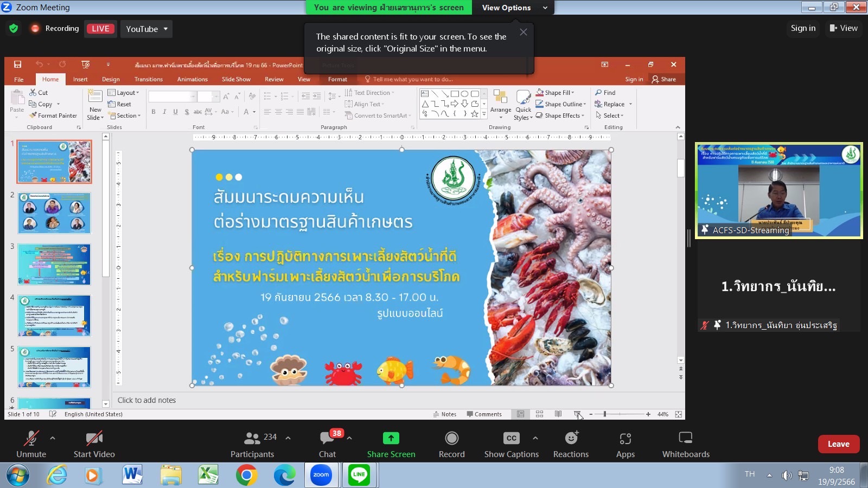Screen dimensions: 868x488
Task: Click Share in PowerPoint
Action: [664, 79]
